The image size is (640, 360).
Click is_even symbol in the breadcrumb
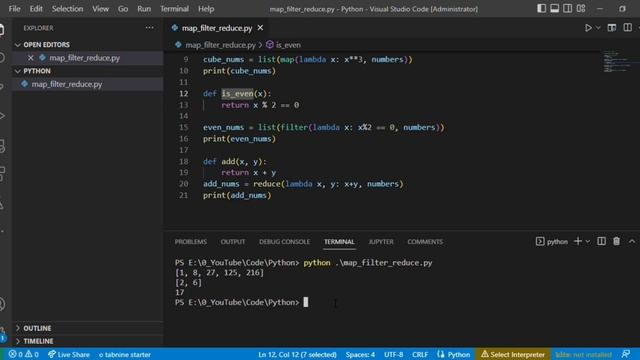click(x=288, y=45)
